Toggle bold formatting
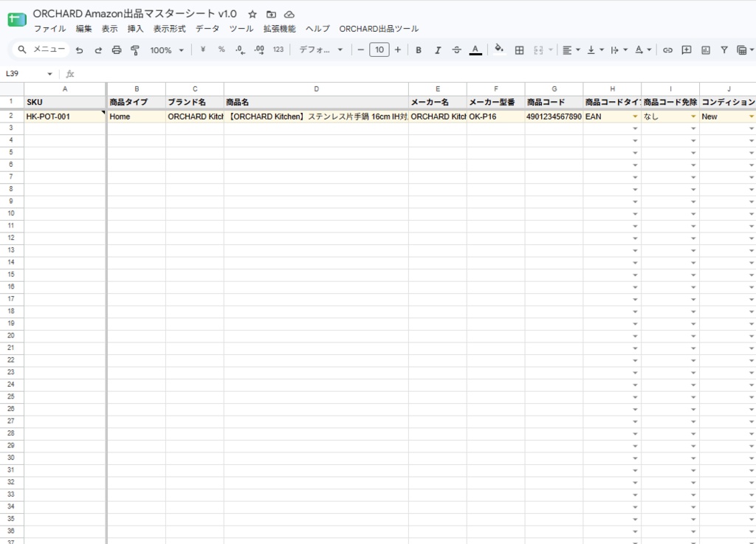 [x=419, y=49]
